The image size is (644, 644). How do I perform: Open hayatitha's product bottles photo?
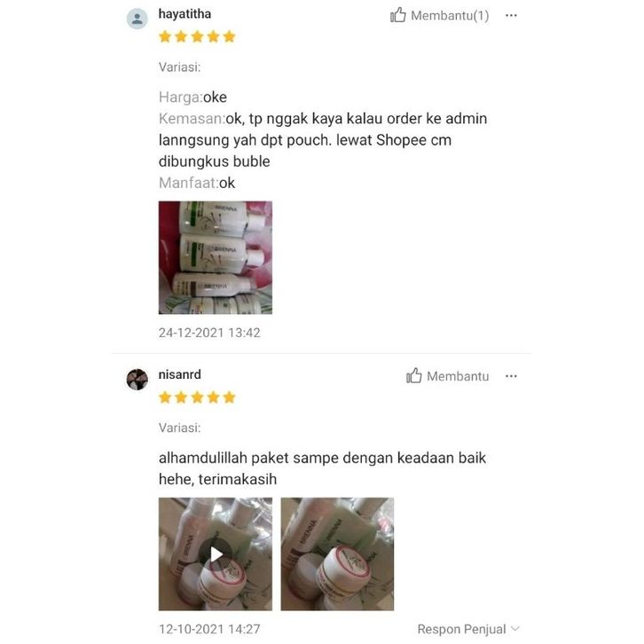(x=216, y=257)
